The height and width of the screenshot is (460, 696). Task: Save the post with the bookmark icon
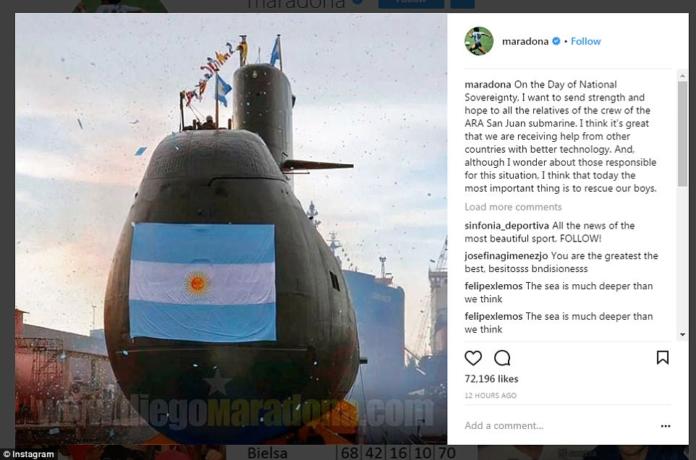(662, 357)
